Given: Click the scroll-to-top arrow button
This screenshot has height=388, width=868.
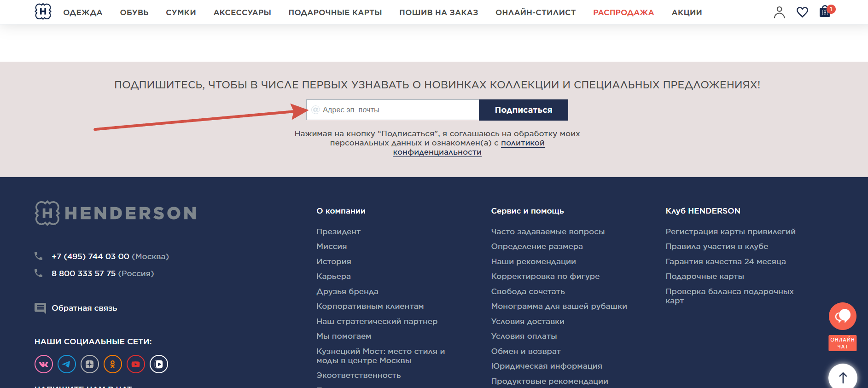Looking at the screenshot, I should [843, 377].
